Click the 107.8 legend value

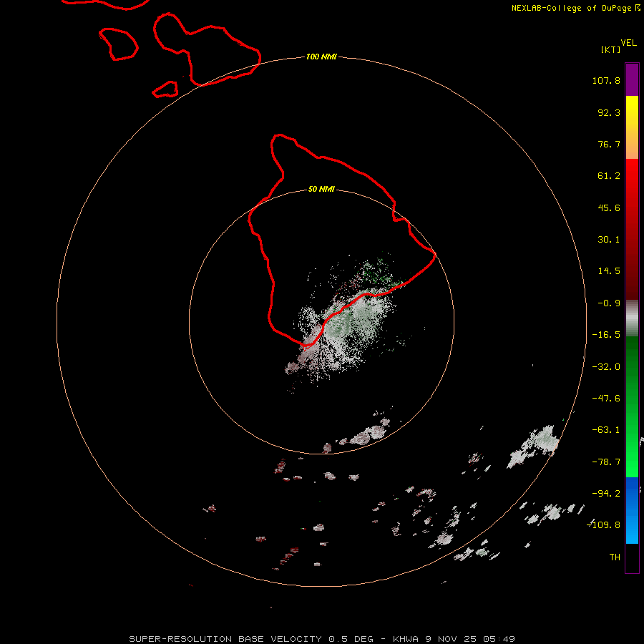[606, 80]
